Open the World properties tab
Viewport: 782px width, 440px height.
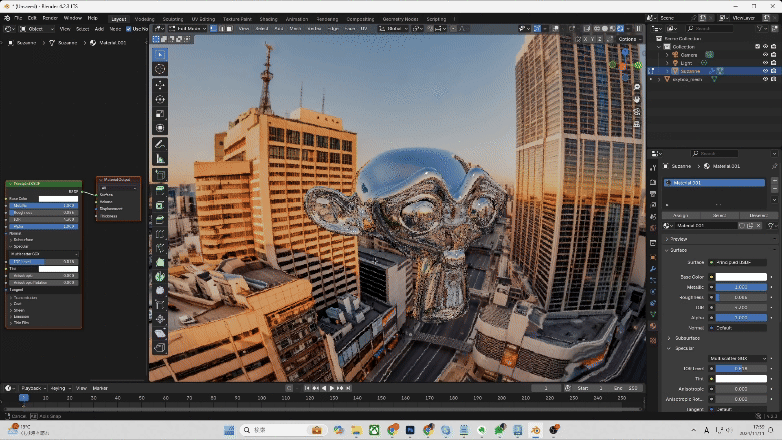click(x=653, y=228)
